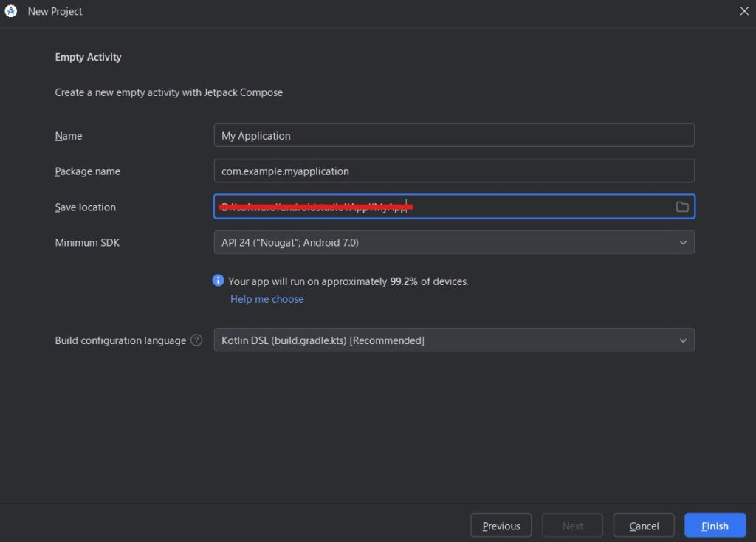
Task: Click the greyed-out Next button
Action: [572, 526]
